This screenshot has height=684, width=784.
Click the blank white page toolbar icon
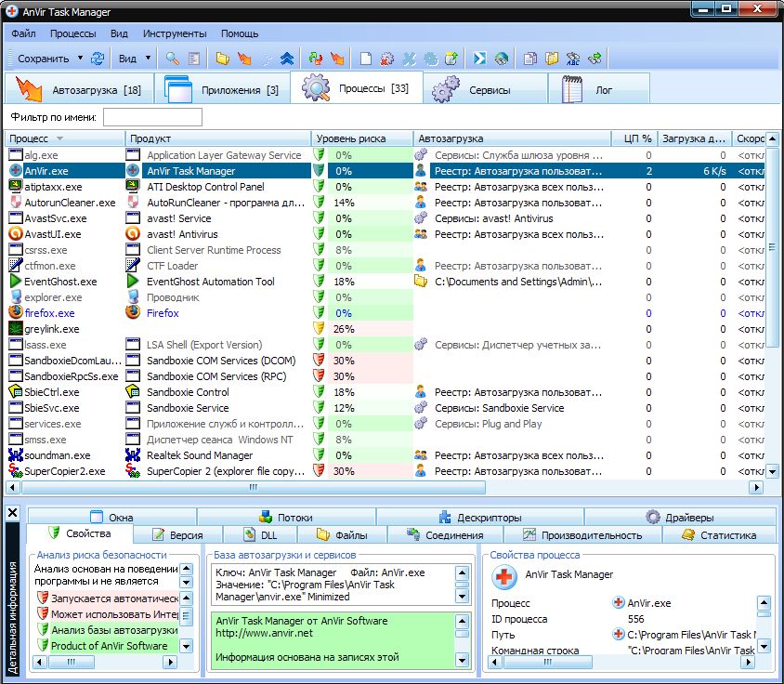pos(366,59)
